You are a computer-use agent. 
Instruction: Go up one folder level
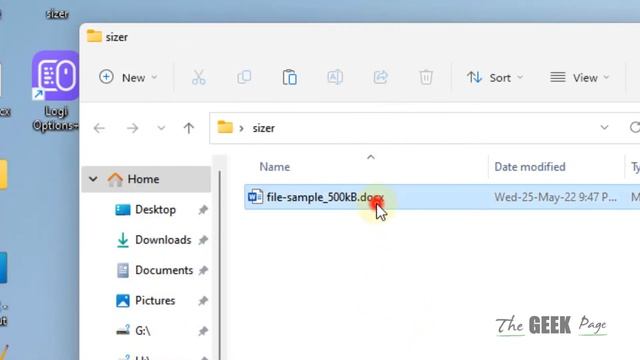(x=189, y=128)
